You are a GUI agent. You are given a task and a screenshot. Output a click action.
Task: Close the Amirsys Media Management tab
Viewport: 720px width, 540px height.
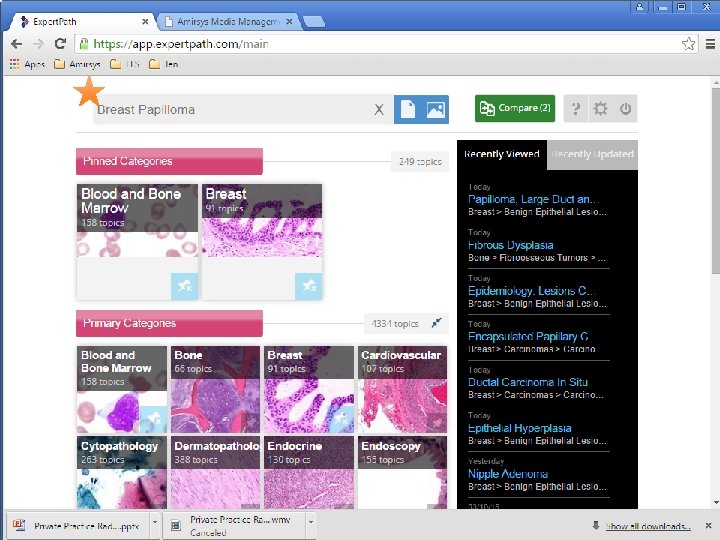point(289,22)
